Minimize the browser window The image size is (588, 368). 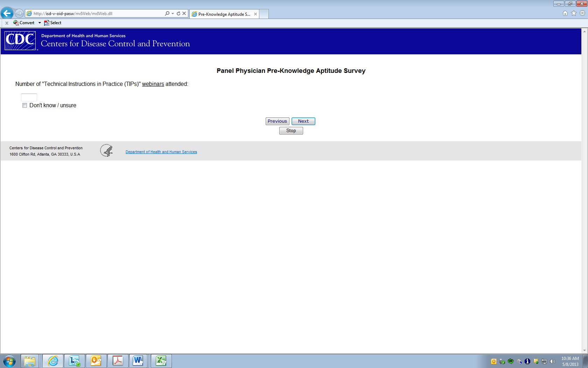(559, 4)
